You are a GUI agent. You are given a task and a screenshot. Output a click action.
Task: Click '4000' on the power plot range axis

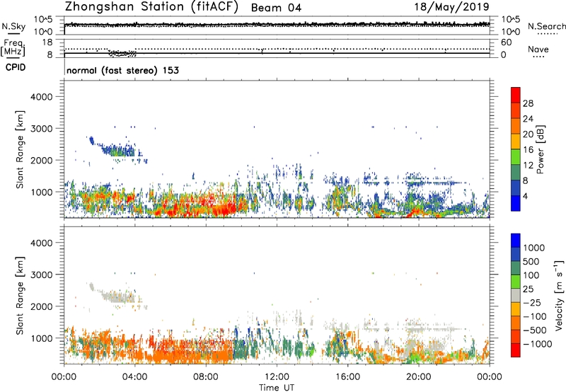point(42,97)
